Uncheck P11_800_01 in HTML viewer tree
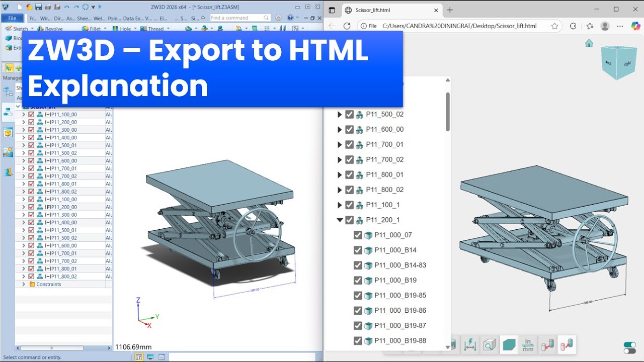Image resolution: width=644 pixels, height=362 pixels. pyautogui.click(x=350, y=174)
